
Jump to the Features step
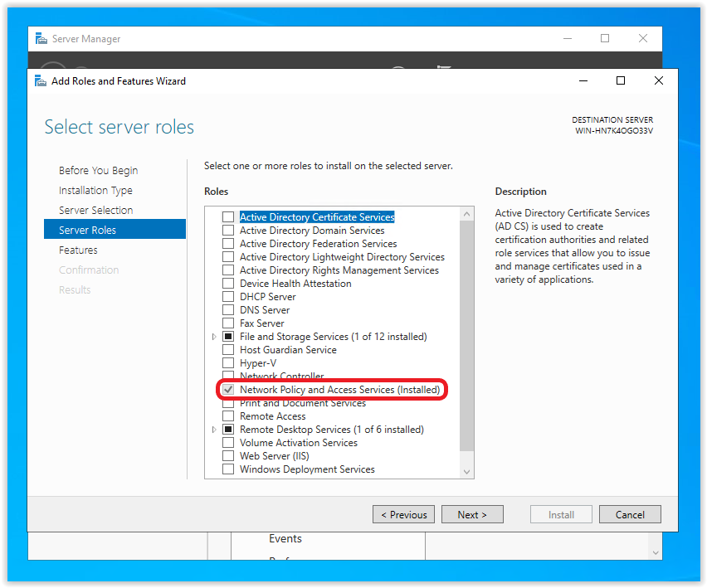(x=78, y=250)
